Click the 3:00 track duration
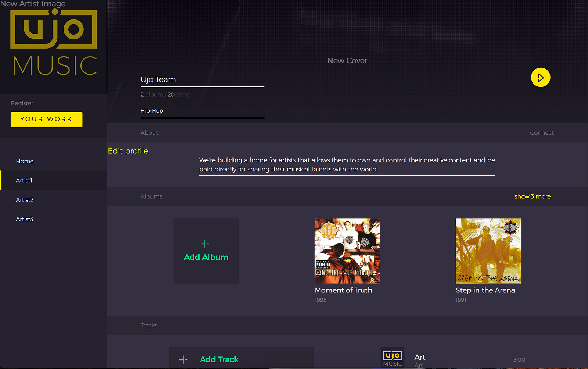Viewport: 588px width, 369px height. point(519,359)
